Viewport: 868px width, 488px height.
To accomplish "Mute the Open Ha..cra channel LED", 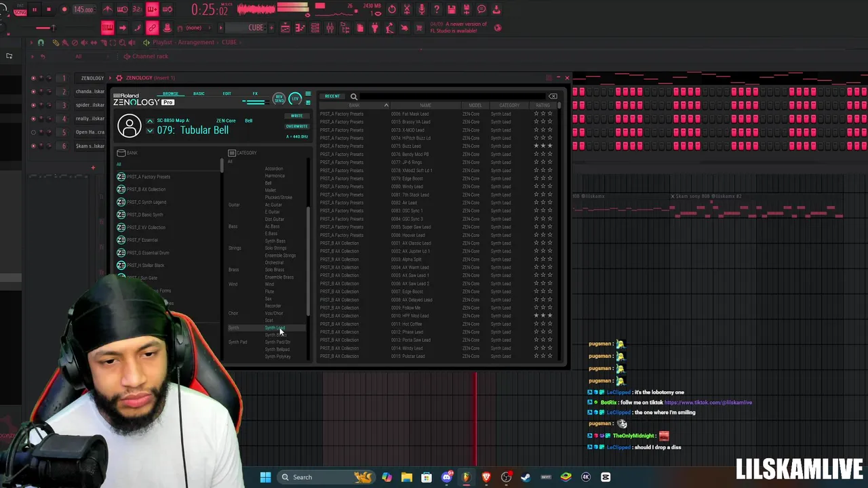I will pyautogui.click(x=33, y=132).
